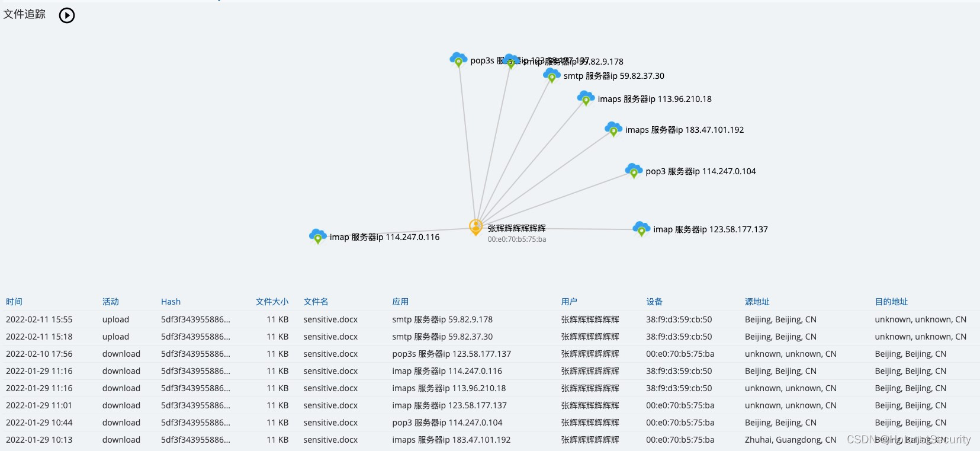
Task: Sort table by 活动 column header
Action: tap(111, 302)
